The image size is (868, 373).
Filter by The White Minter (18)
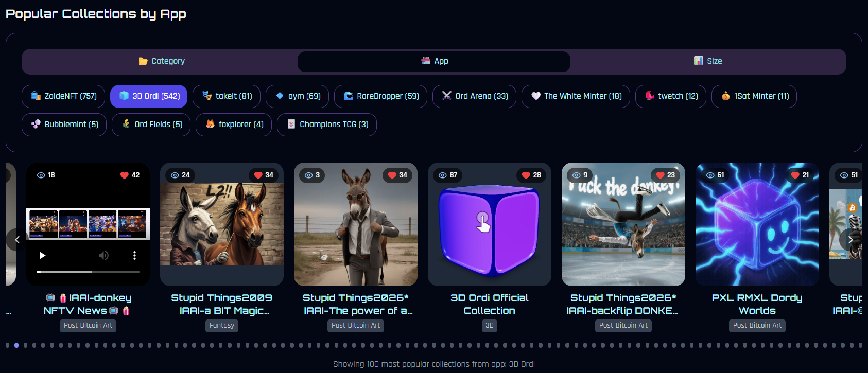coord(576,96)
